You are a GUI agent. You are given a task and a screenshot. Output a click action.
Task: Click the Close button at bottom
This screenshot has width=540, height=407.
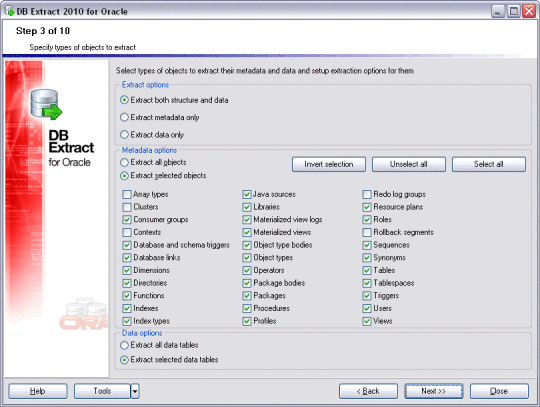499,391
